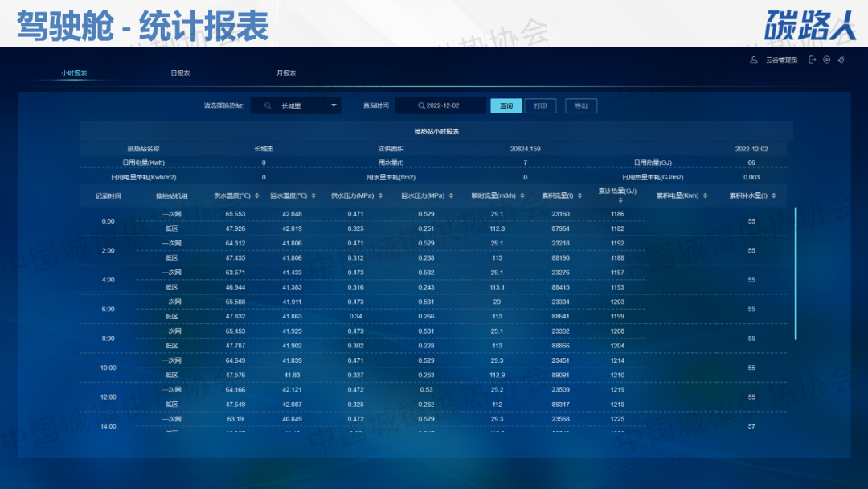Click the user profile icon

[753, 60]
